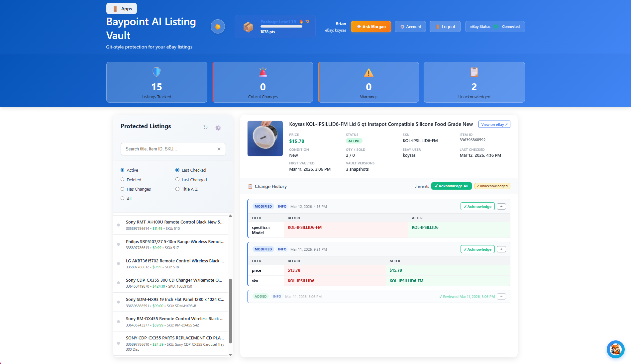
Task: Click the alarm icon above Critical Changes
Action: click(263, 72)
